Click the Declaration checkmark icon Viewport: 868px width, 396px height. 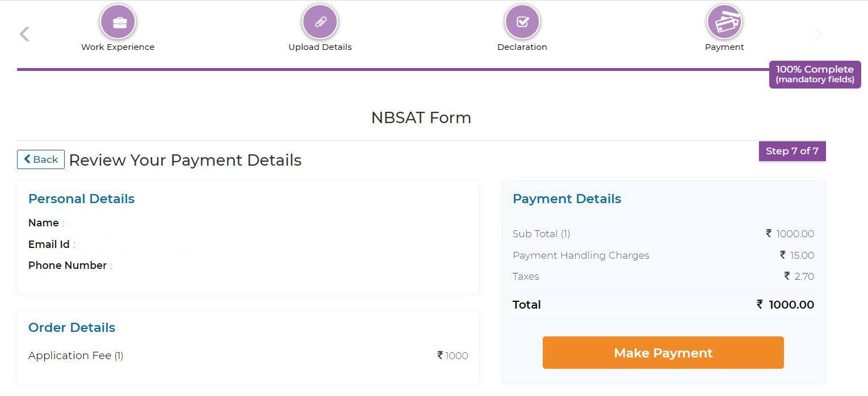[x=522, y=22]
